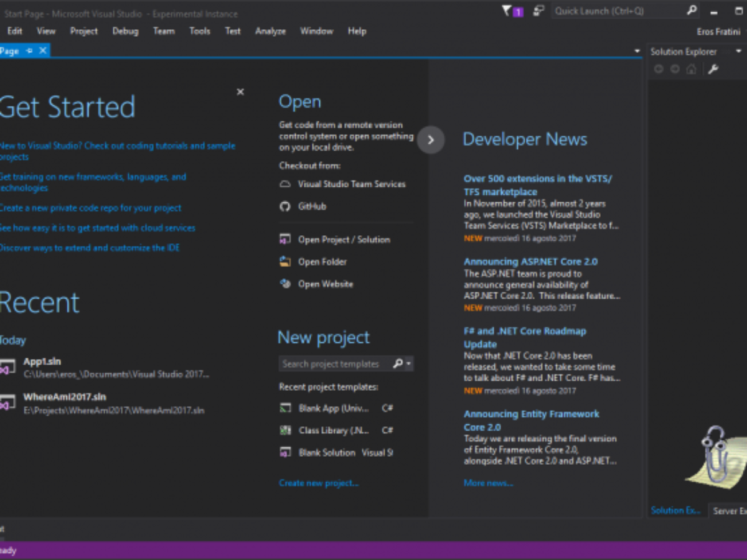This screenshot has height=560, width=747.
Task: Open the More news link
Action: tap(488, 483)
